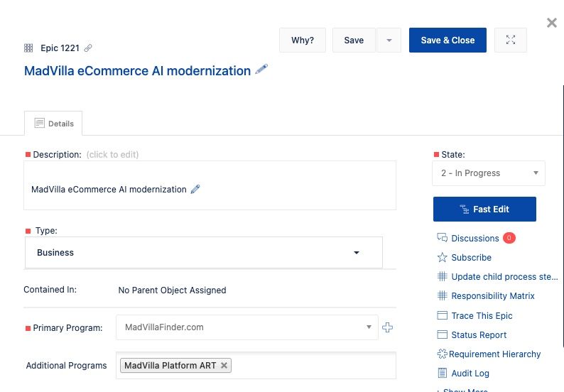
Task: Open the Status Report link
Action: (479, 334)
